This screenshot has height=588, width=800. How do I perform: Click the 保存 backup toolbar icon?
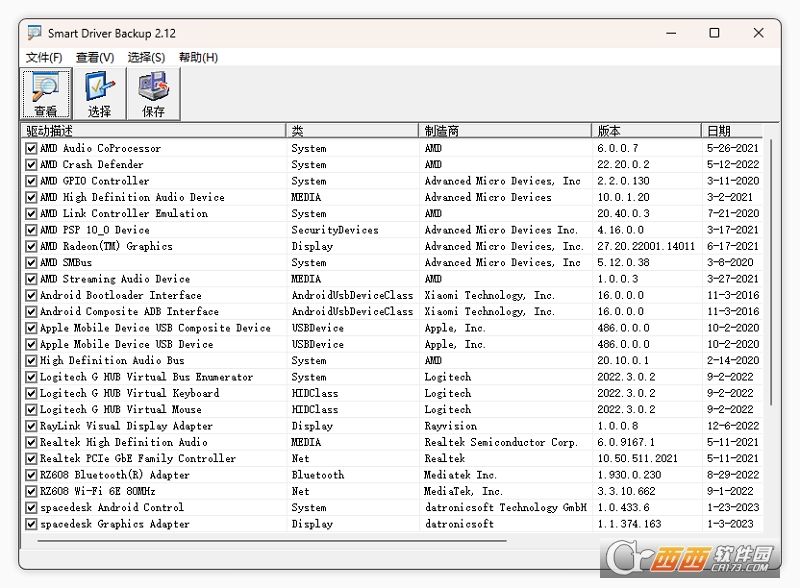pyautogui.click(x=153, y=94)
